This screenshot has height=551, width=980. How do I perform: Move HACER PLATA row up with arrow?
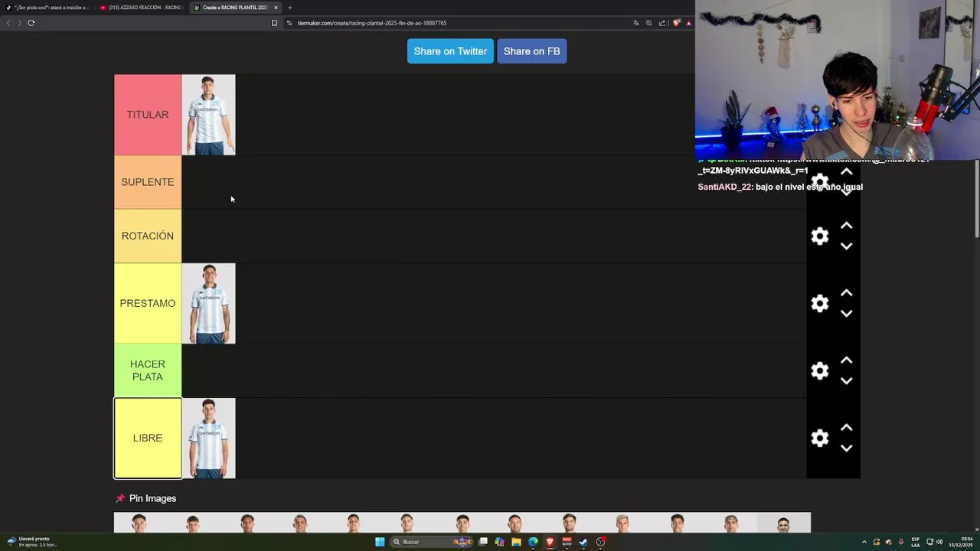tap(847, 360)
